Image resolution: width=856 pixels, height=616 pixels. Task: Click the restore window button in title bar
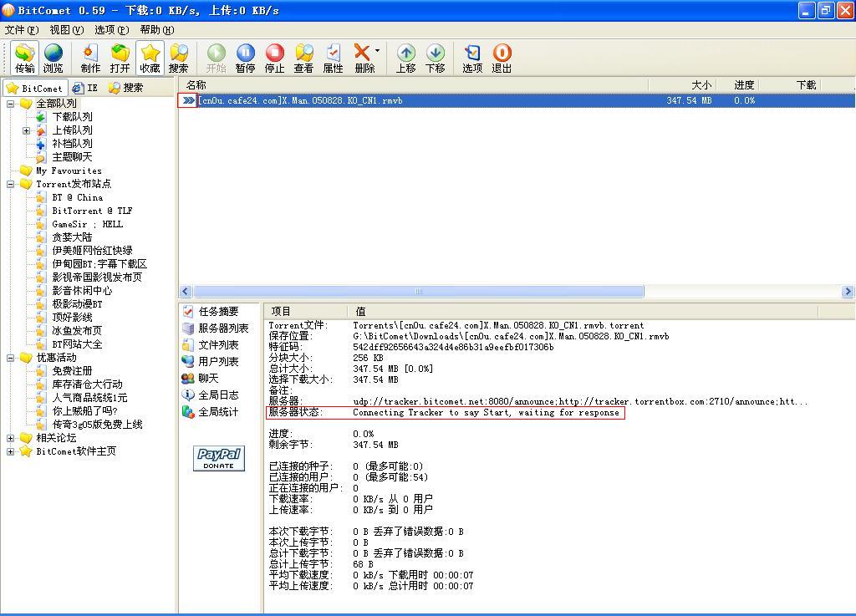tap(826, 10)
